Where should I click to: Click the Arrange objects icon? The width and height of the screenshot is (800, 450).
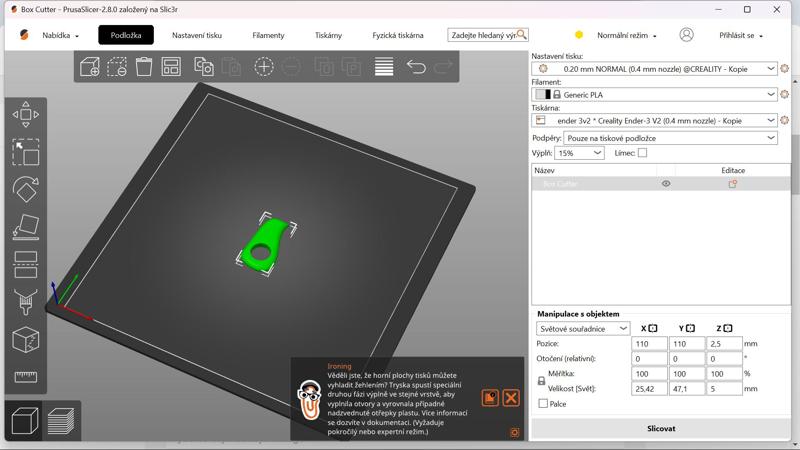click(x=171, y=67)
